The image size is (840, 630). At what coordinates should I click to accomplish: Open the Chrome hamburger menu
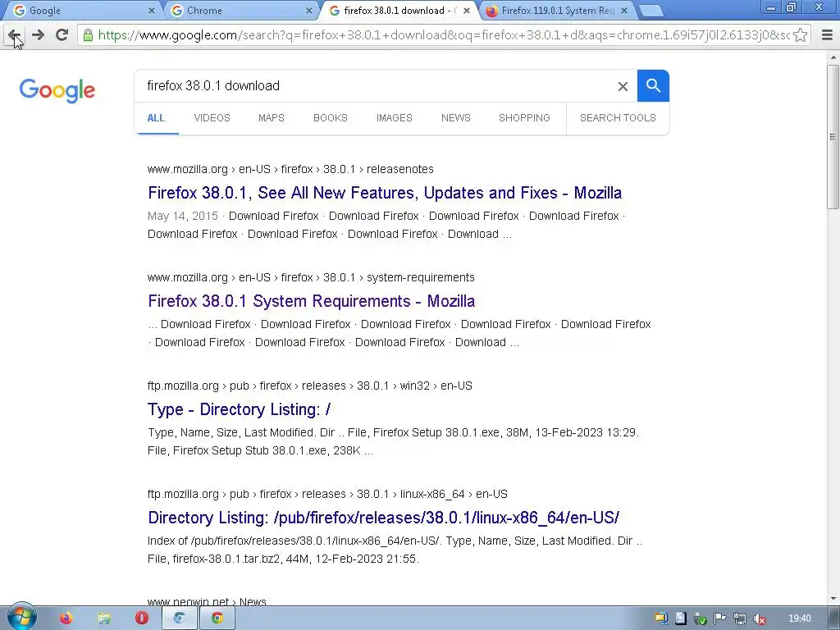point(827,35)
